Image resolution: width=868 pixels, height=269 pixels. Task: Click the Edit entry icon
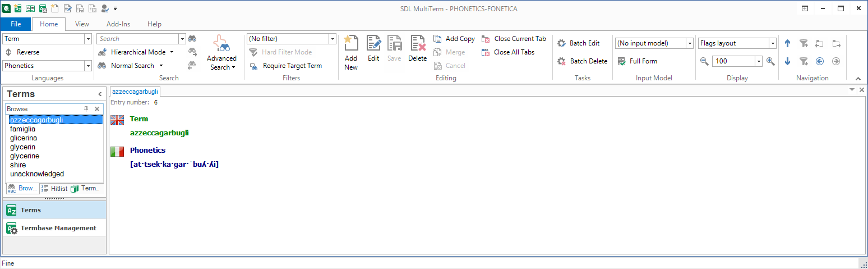pyautogui.click(x=373, y=44)
